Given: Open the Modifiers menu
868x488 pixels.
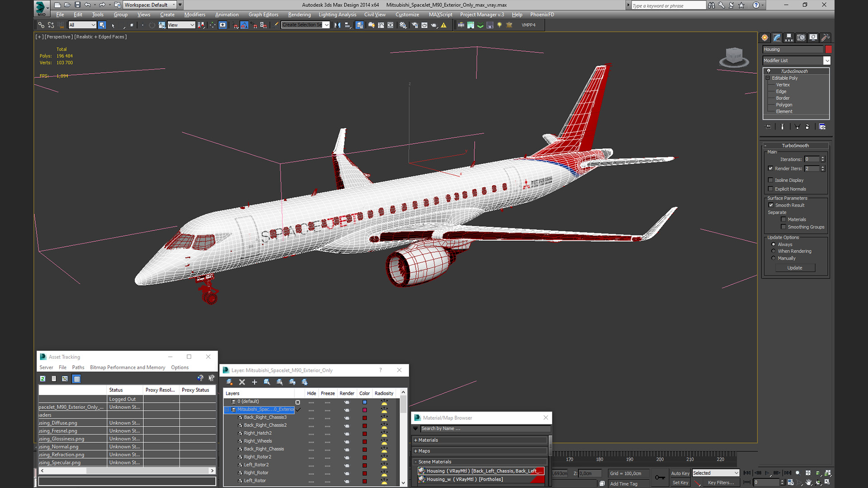Looking at the screenshot, I should (194, 14).
